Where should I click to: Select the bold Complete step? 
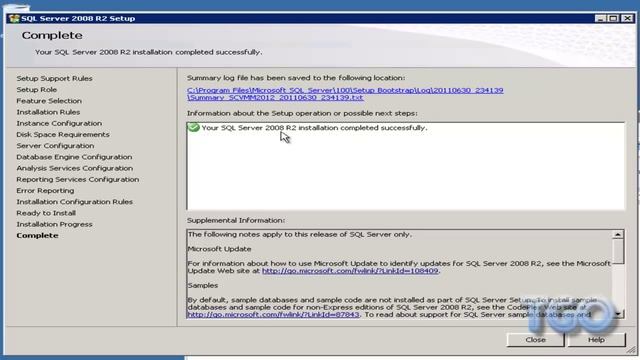37,236
